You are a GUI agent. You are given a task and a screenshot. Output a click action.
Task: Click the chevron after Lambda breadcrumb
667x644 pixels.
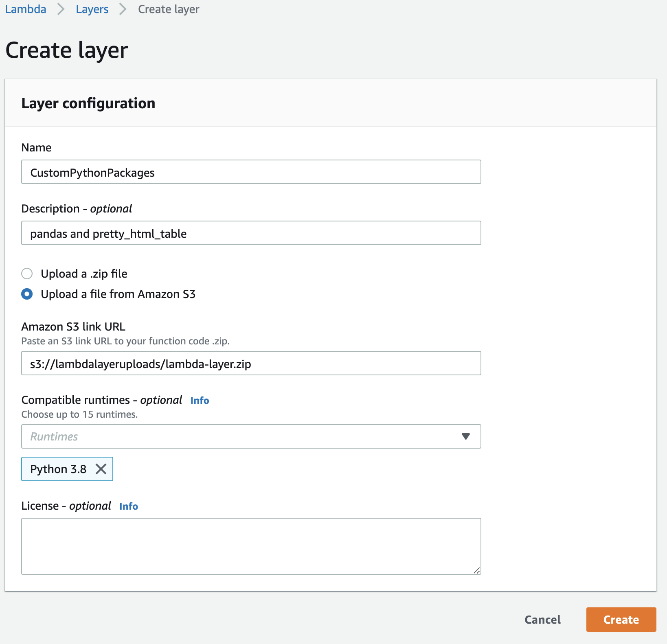tap(61, 9)
